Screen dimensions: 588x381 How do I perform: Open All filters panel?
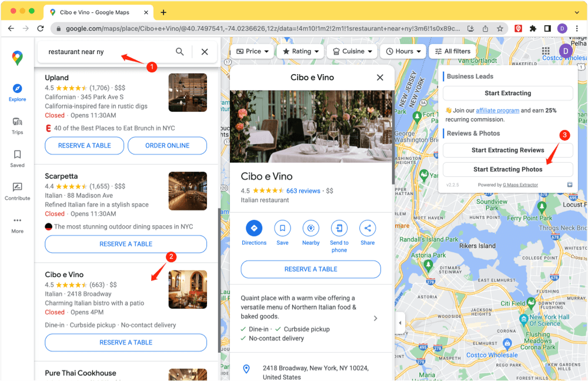click(x=453, y=51)
